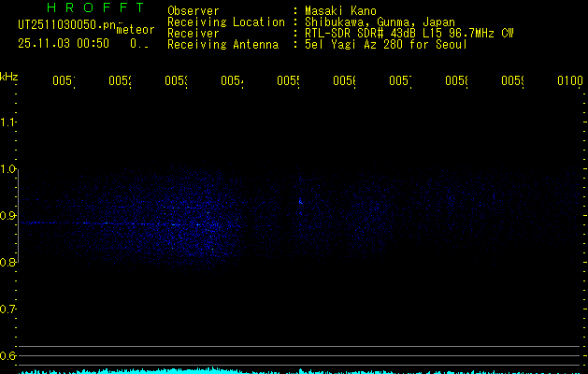
Task: Click the 0.7 kHz axis label
Action: [x=7, y=309]
